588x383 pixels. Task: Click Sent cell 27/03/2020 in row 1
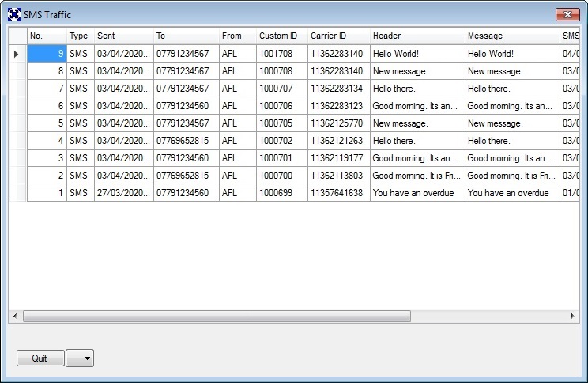(x=124, y=192)
